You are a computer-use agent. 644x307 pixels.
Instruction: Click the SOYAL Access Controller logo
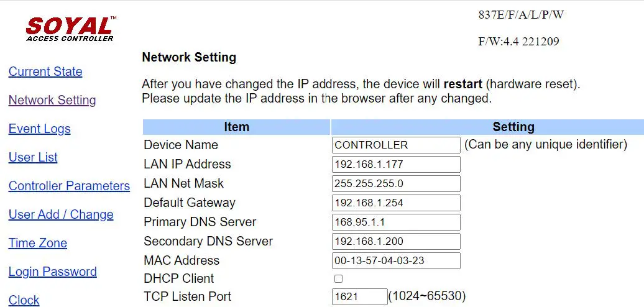click(70, 29)
